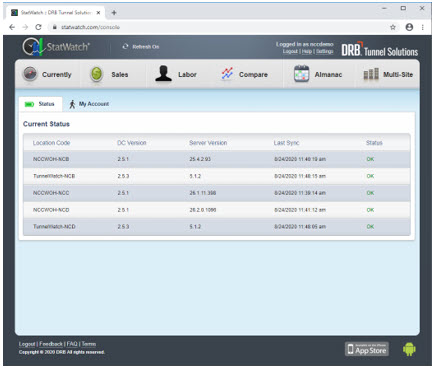Click server version 25.4.2.93
Viewport: 435px width, 370px height.
pos(200,159)
